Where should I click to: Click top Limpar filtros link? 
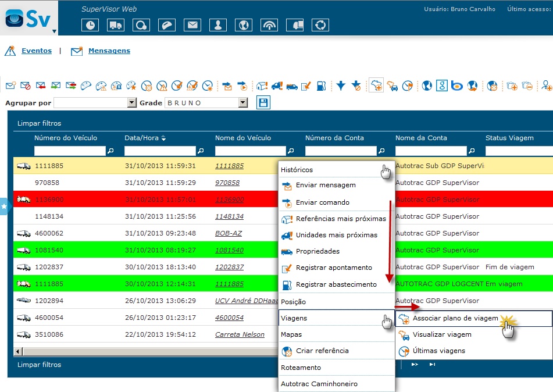click(39, 123)
